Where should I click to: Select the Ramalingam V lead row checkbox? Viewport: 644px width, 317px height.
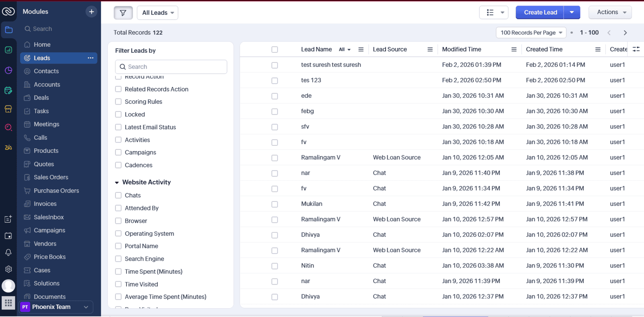[x=275, y=158]
